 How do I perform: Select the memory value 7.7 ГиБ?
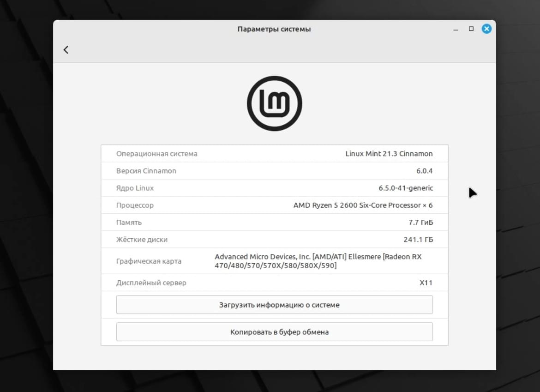coord(420,223)
